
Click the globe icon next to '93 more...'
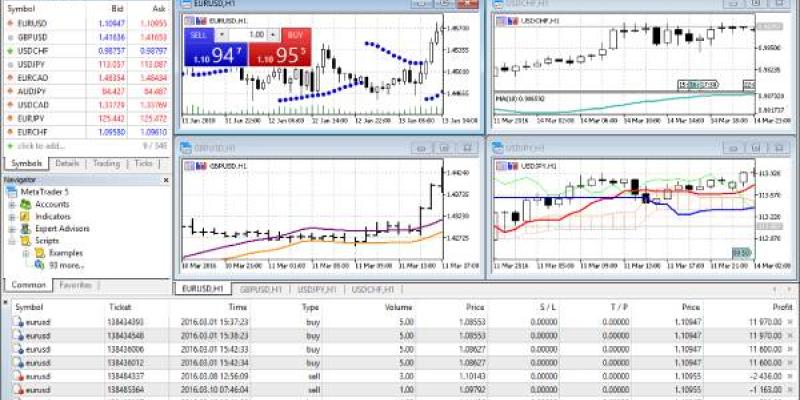click(40, 265)
